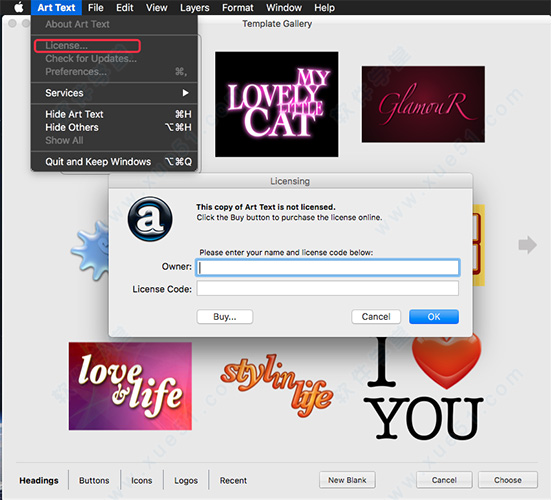Switch to the Recent tab
Screen dimensions: 551x500
coord(233,480)
